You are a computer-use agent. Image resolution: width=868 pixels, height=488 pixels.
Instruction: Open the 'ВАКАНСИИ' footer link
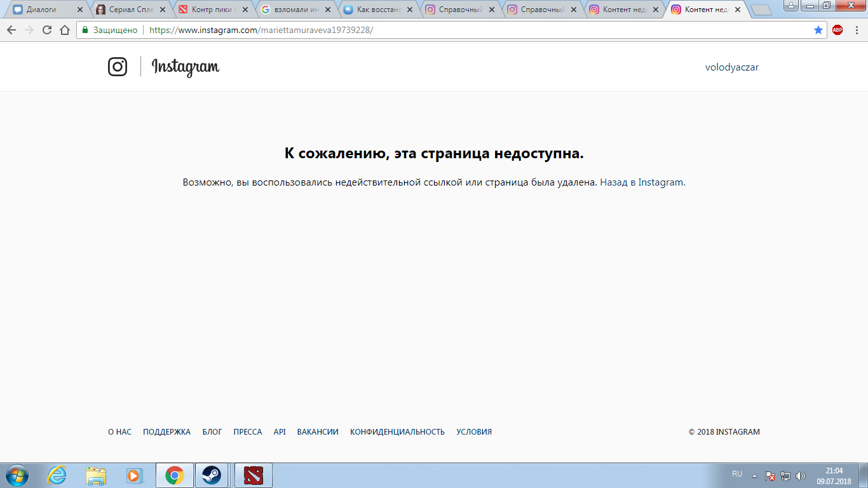click(318, 432)
